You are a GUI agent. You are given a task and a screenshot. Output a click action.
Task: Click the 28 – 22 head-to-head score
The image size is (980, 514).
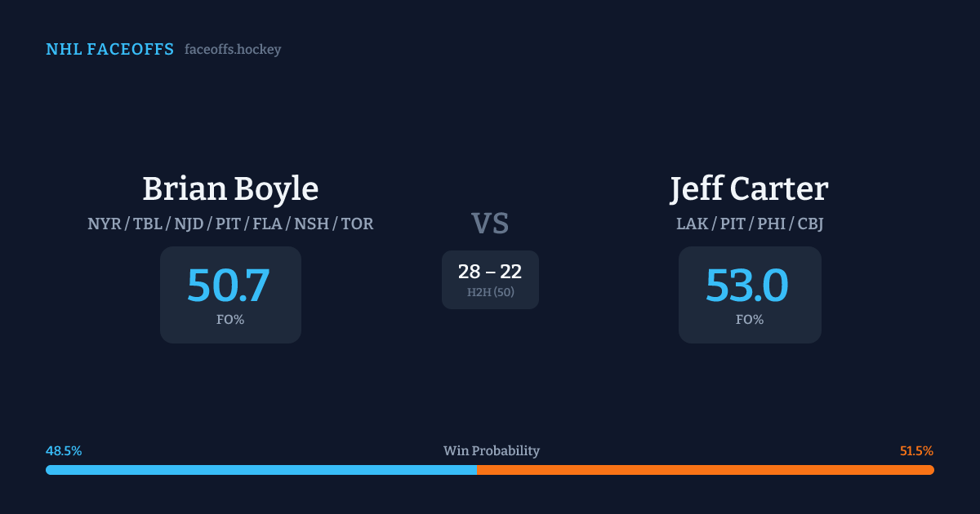tap(490, 273)
